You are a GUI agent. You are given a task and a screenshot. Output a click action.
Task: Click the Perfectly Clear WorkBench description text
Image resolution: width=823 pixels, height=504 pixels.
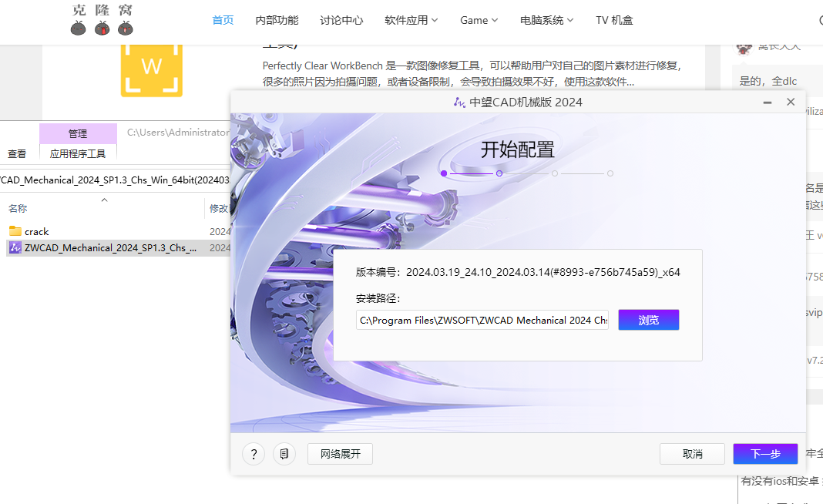click(472, 73)
